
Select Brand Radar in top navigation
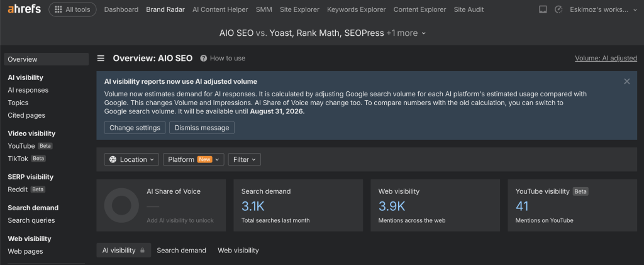[x=165, y=9]
